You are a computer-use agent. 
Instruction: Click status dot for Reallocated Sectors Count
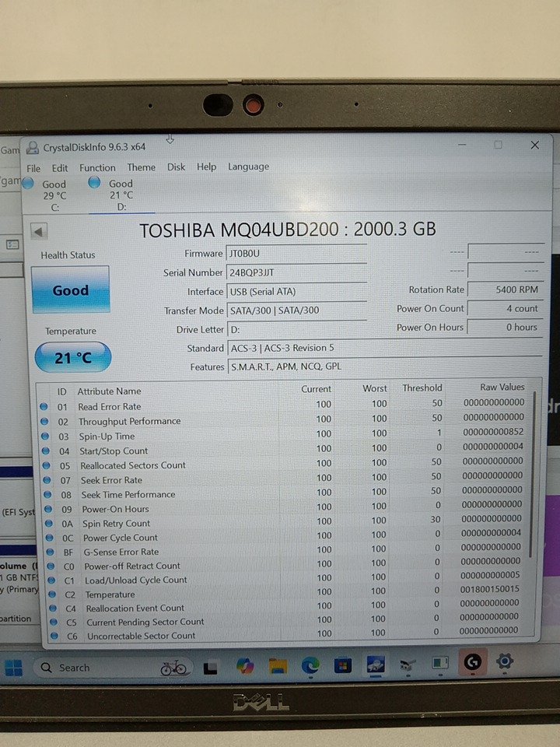point(47,465)
